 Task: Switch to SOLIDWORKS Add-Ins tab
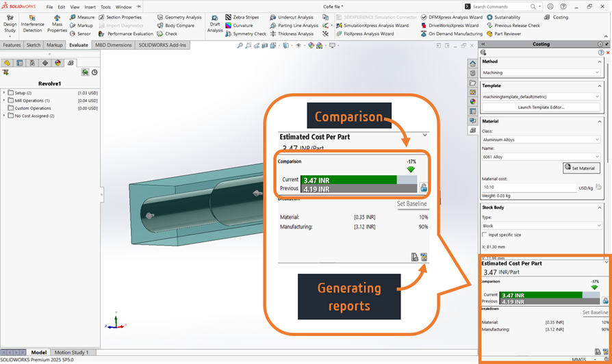(162, 45)
